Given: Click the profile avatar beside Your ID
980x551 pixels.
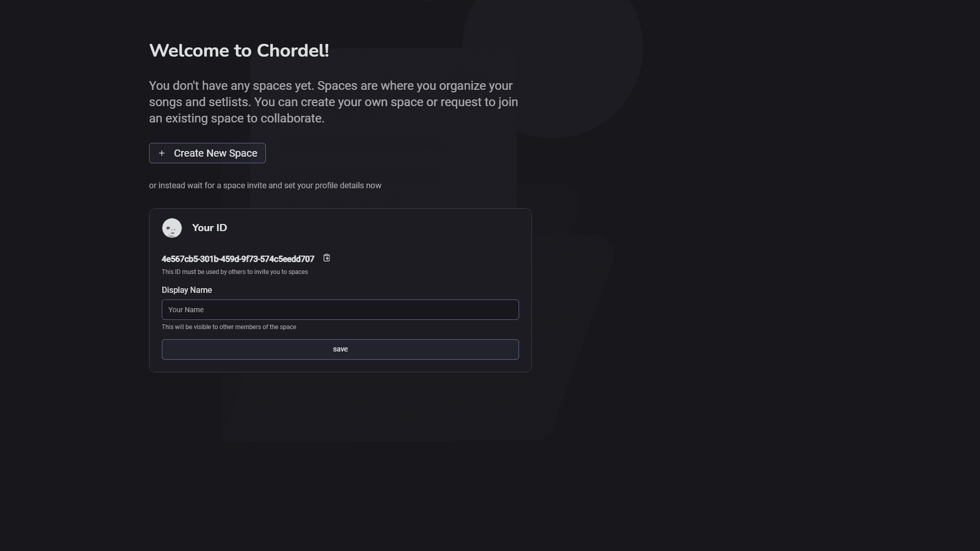Looking at the screenshot, I should 172,228.
